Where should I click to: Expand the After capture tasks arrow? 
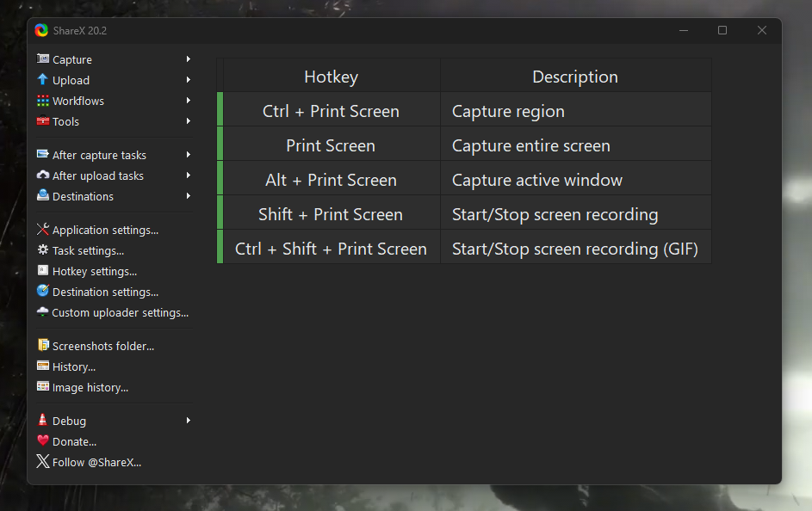189,155
